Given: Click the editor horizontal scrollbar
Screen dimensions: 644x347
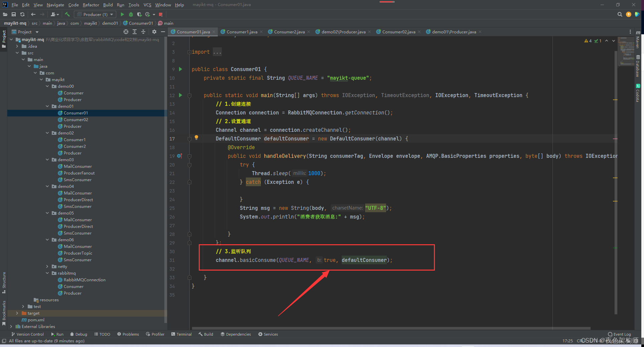Looking at the screenshot, I should click(x=391, y=328).
